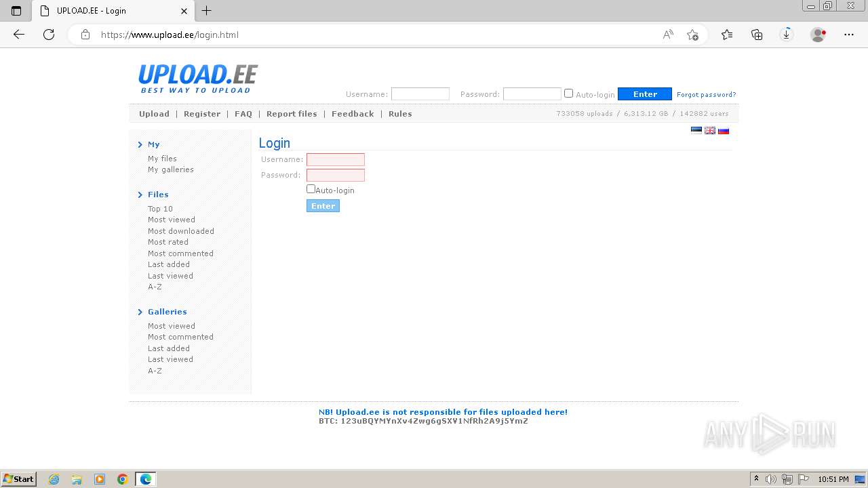
Task: Open the Forgot password? link
Action: pos(706,95)
